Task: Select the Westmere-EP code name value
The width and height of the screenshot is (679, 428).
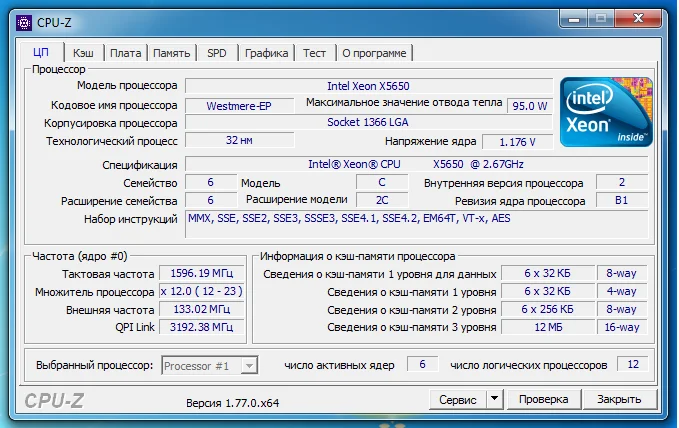Action: pos(239,106)
